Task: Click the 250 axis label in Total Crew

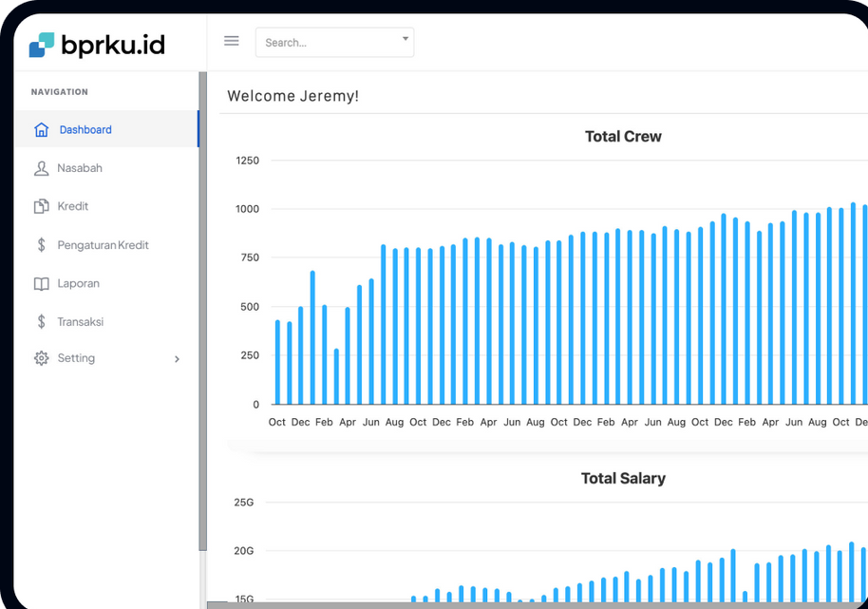Action: click(x=250, y=355)
